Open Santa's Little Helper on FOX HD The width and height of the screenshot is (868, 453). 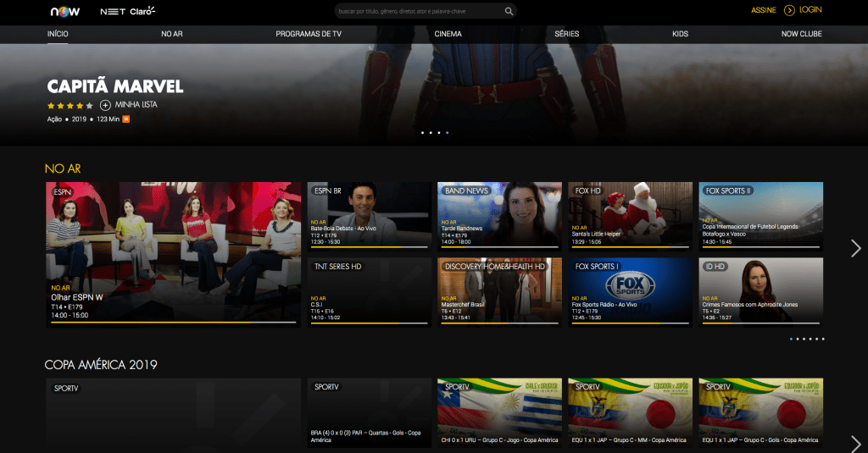point(630,216)
